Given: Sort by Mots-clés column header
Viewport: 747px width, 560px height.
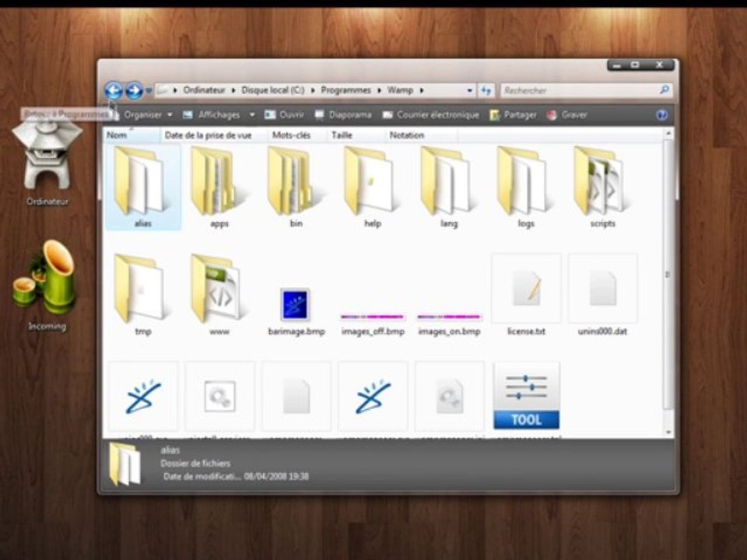Looking at the screenshot, I should pos(297,135).
